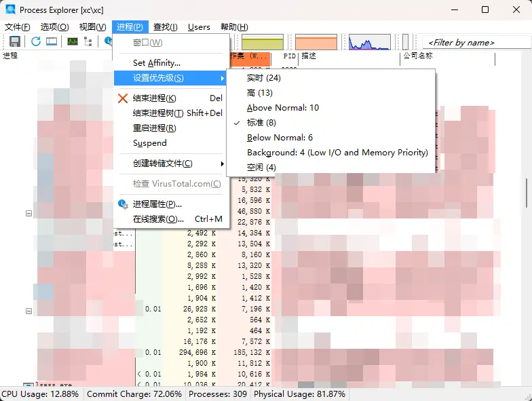Open the Users menu
The width and height of the screenshot is (532, 401).
point(199,27)
